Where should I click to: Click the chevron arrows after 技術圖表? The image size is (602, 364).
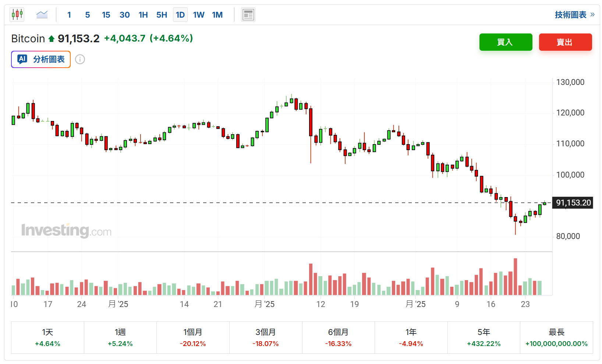pyautogui.click(x=592, y=15)
